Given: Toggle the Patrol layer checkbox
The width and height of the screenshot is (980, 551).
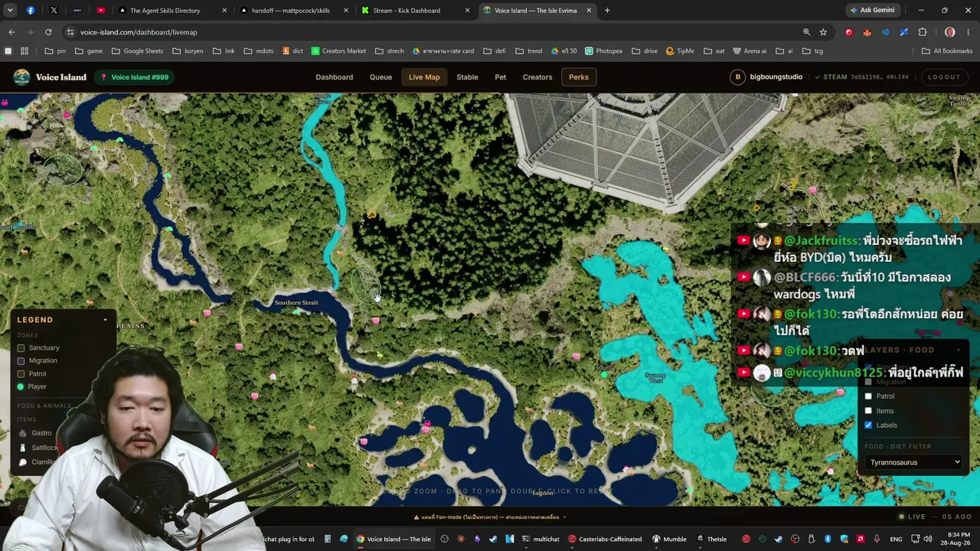Looking at the screenshot, I should (868, 396).
